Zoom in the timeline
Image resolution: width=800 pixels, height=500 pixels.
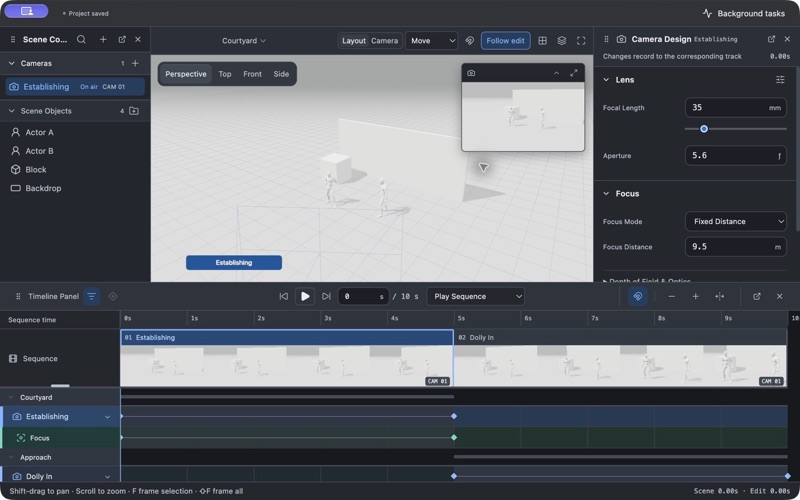pos(695,296)
